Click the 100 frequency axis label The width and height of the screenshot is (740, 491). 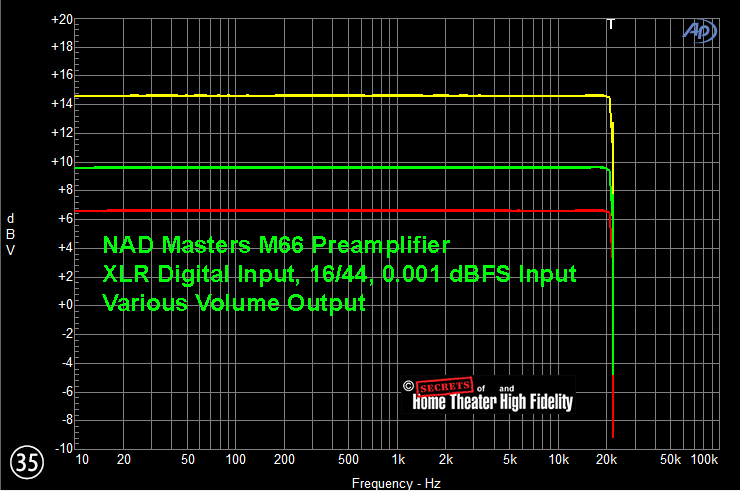(x=235, y=459)
